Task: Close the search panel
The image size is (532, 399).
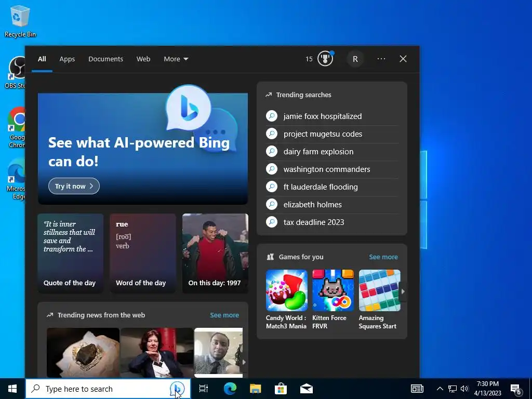Action: [403, 59]
